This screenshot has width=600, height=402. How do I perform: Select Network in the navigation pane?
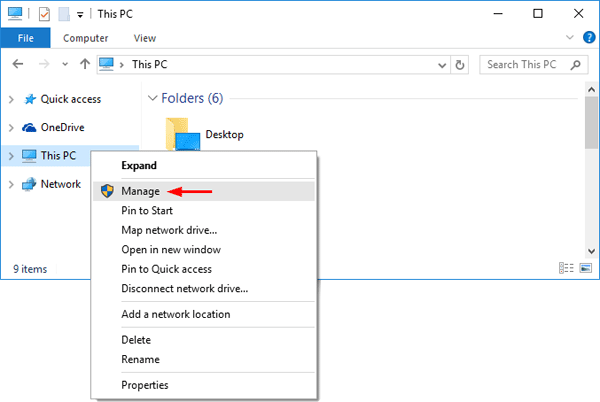pos(61,184)
